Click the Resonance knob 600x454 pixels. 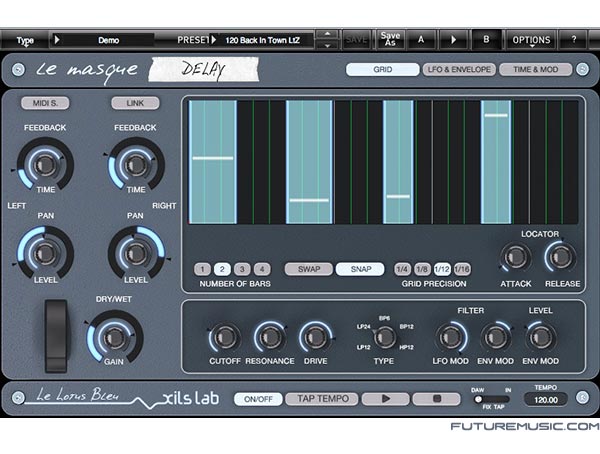(270, 337)
